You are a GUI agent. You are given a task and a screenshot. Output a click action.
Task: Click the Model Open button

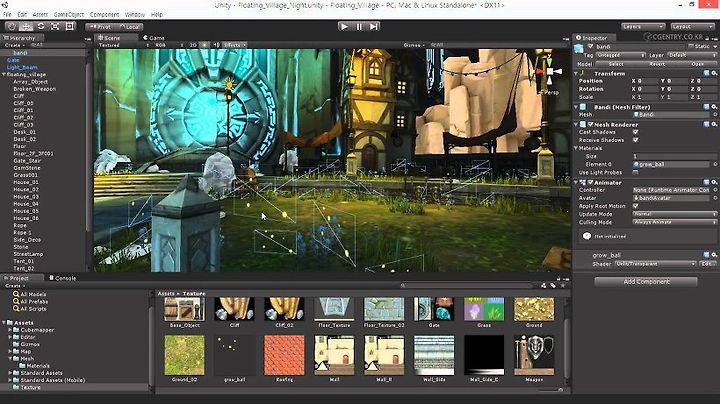pyautogui.click(x=698, y=64)
